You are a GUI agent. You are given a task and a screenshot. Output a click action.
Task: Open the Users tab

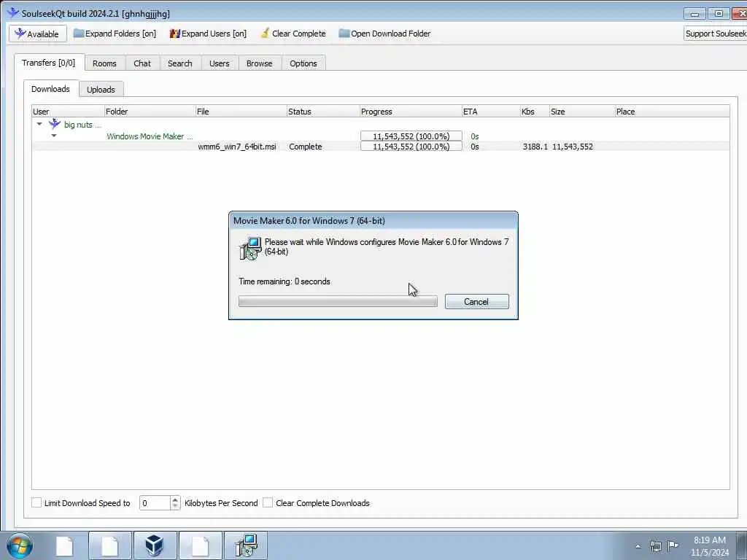[x=219, y=63]
